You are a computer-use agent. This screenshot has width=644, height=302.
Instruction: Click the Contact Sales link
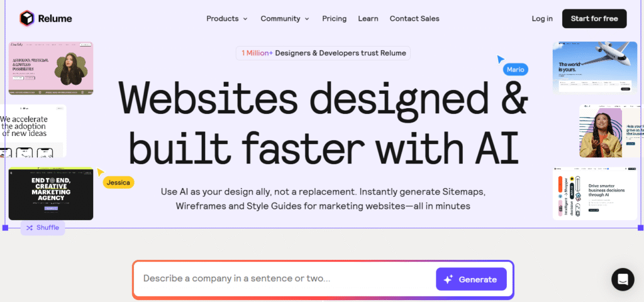[414, 19]
